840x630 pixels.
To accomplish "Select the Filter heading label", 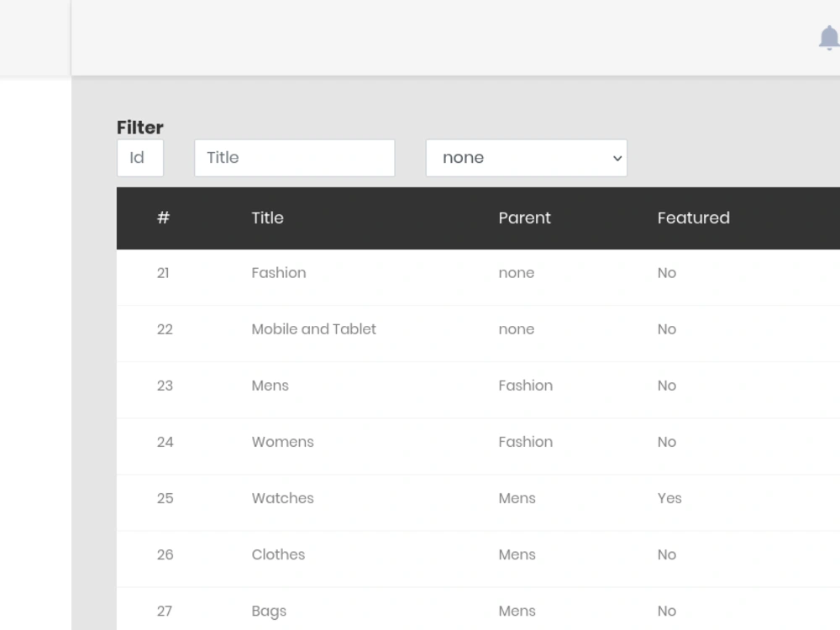I will pos(139,128).
